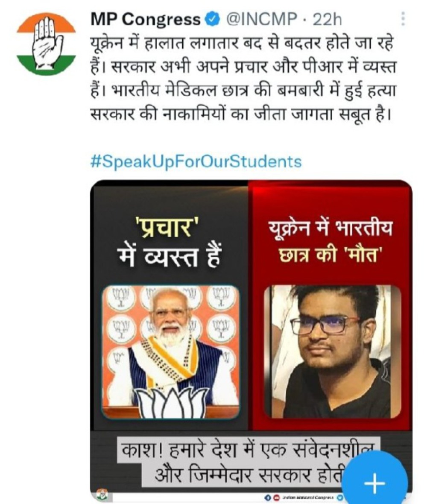This screenshot has width=427, height=504.
Task: Click the tweet's Hindi body text
Action: coord(243,78)
